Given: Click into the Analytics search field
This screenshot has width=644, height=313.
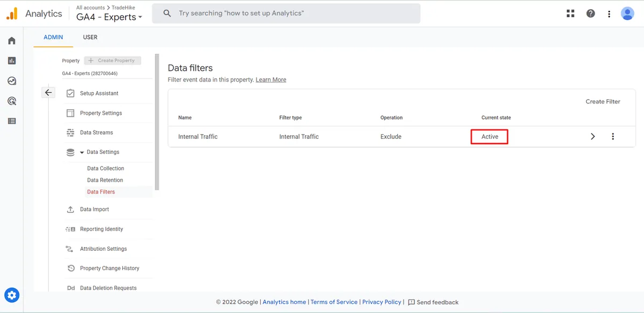Looking at the screenshot, I should (x=286, y=13).
